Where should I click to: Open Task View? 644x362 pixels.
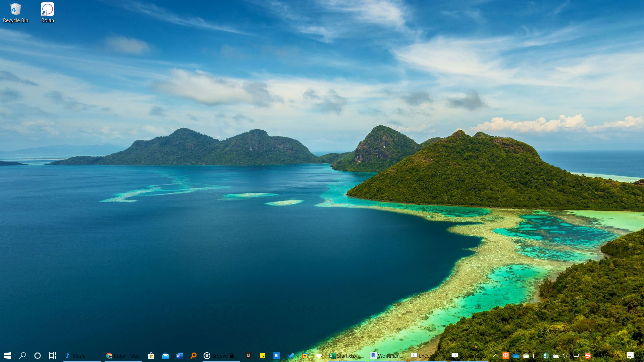point(52,356)
